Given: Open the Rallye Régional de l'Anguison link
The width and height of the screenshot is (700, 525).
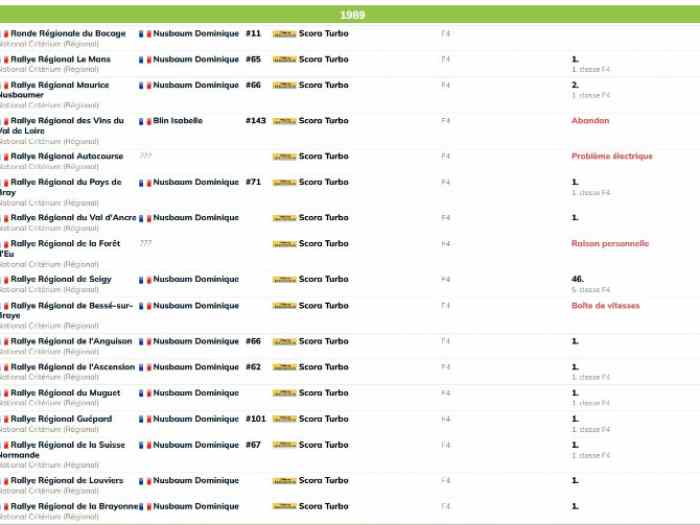Looking at the screenshot, I should click(71, 342).
